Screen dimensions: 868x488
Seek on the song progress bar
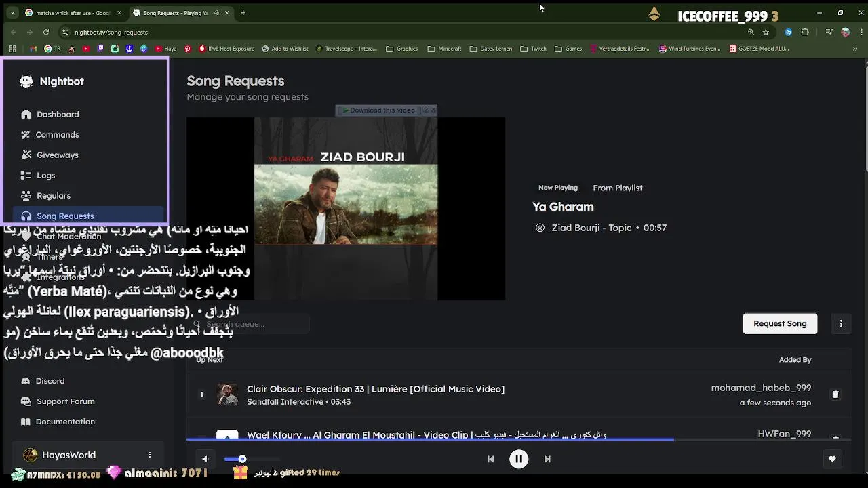pos(519,439)
